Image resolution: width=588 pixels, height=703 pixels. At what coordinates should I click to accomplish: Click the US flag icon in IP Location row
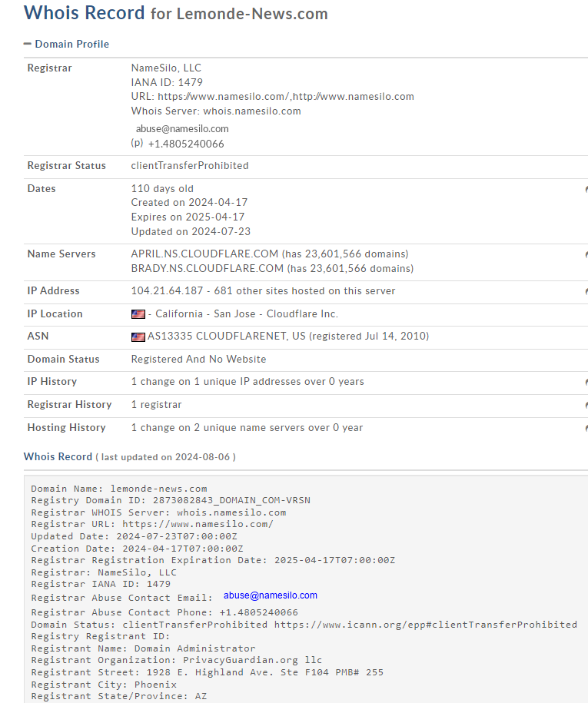click(x=138, y=314)
